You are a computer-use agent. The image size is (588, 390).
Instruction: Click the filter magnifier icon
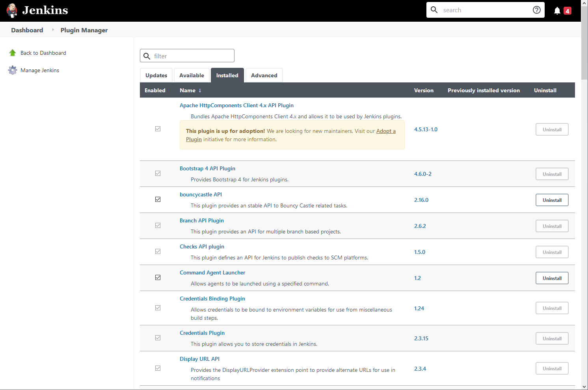click(x=147, y=56)
